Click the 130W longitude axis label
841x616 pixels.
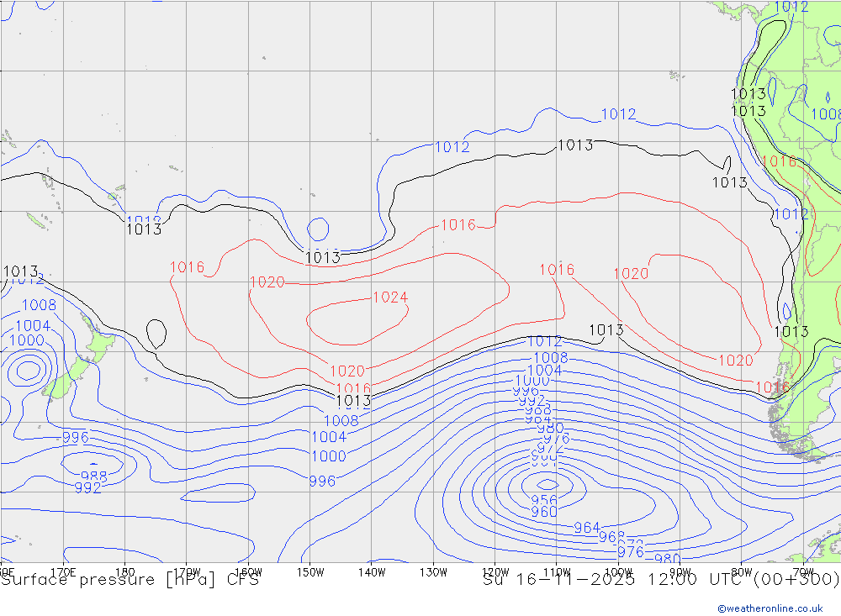tap(433, 572)
